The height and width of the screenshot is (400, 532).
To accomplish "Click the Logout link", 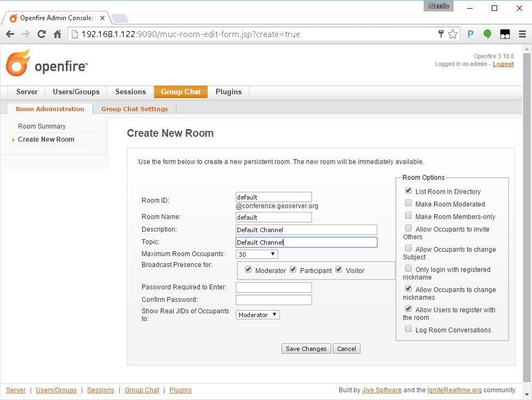I will (503, 64).
